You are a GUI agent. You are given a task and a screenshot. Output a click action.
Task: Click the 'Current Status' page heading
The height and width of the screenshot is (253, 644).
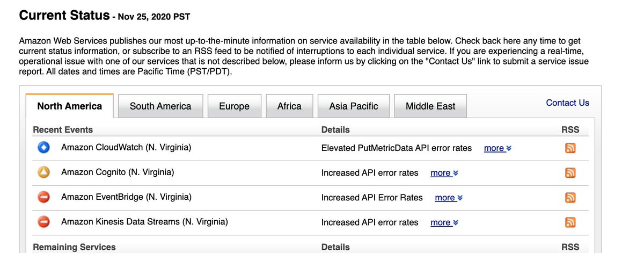pyautogui.click(x=64, y=15)
